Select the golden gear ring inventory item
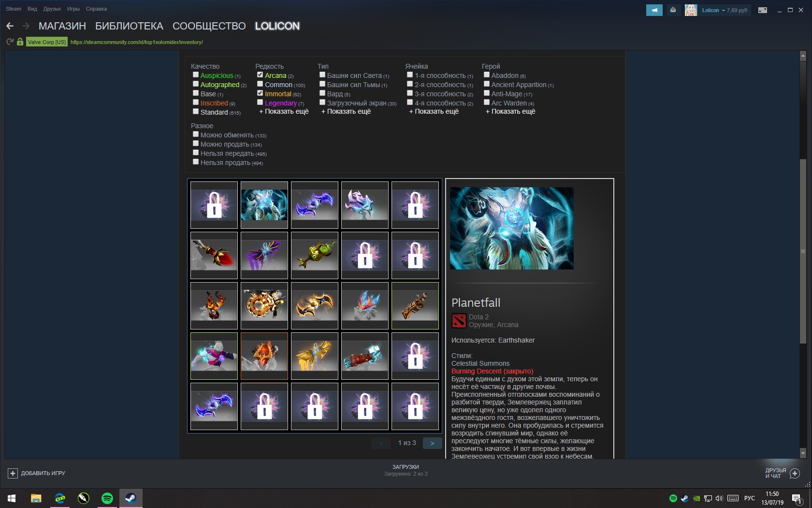Viewport: 812px width, 508px height. coord(264,306)
